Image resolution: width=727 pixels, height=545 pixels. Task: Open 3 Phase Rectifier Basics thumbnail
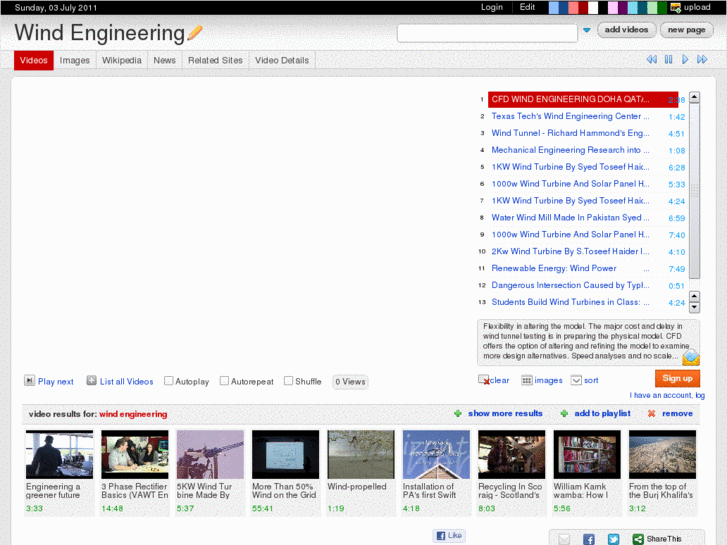tap(135, 454)
